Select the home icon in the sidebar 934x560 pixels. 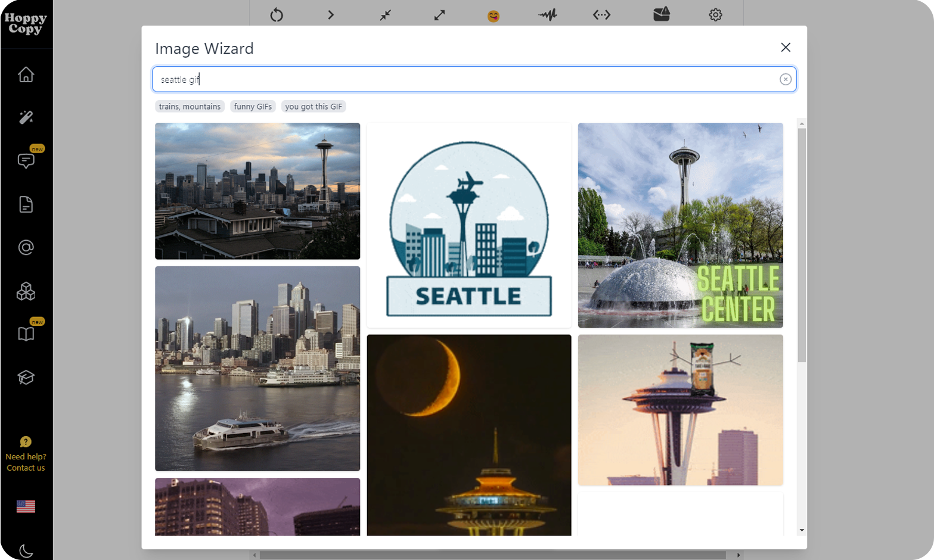26,74
